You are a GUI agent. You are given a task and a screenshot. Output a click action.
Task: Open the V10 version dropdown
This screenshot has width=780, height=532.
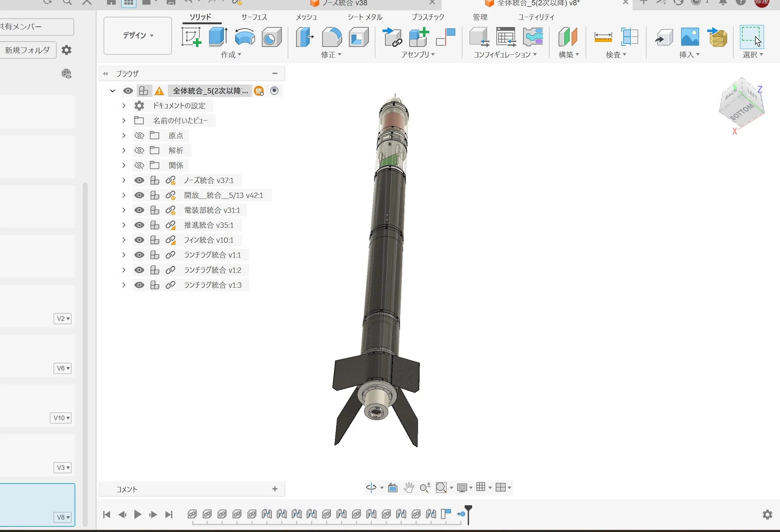click(61, 418)
